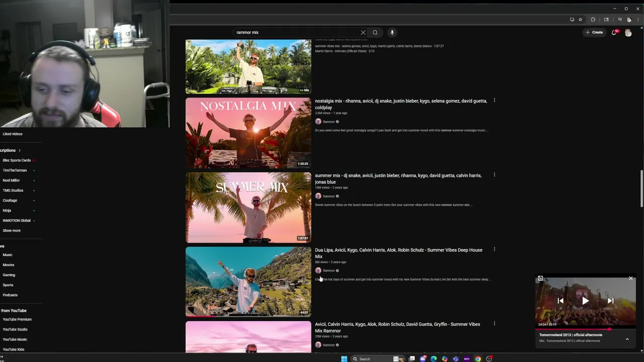This screenshot has height=362, width=644.
Task: Visit Rammor channel under summer mix
Action: pos(328,196)
